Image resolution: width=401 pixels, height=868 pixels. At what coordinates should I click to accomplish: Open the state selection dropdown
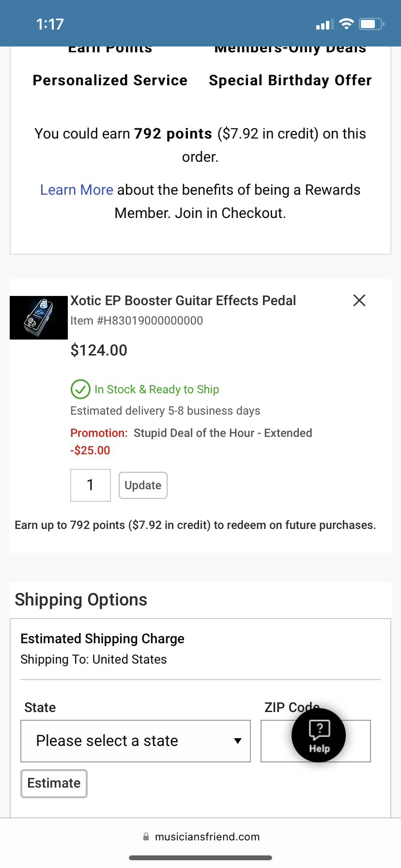pos(135,741)
